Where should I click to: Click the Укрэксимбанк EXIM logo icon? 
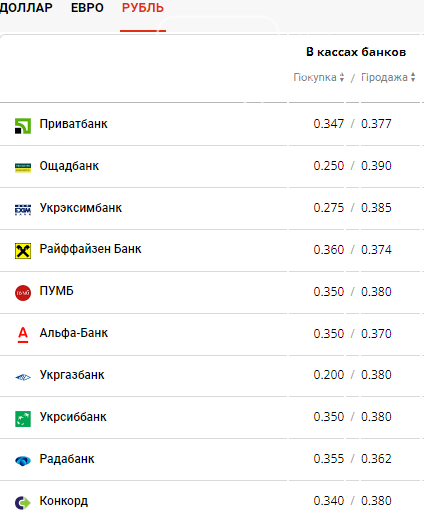click(23, 210)
